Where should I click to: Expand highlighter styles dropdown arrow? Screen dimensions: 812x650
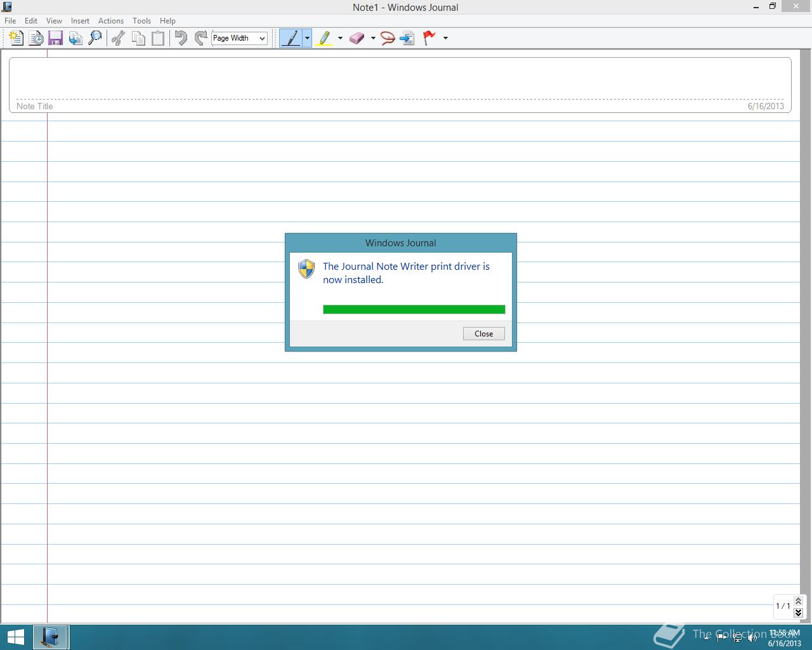(340, 38)
